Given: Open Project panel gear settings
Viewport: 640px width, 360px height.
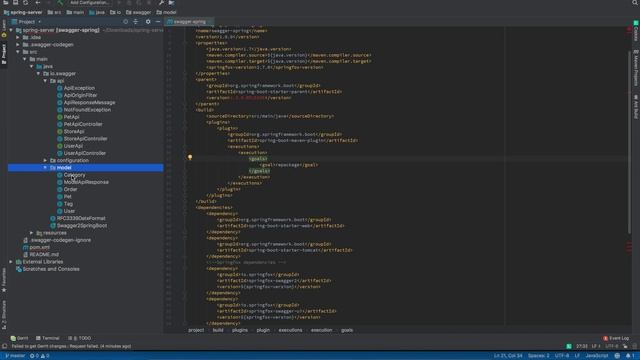Looking at the screenshot, I should click(x=148, y=22).
